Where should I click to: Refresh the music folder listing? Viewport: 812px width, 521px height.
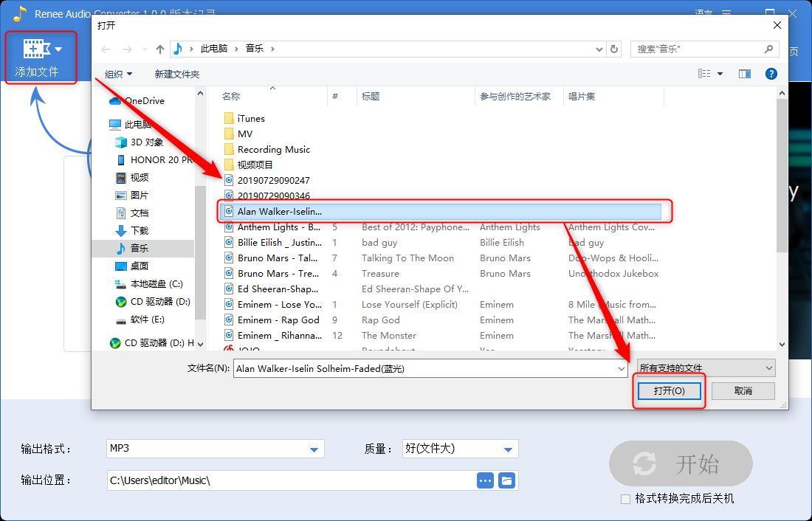point(614,49)
